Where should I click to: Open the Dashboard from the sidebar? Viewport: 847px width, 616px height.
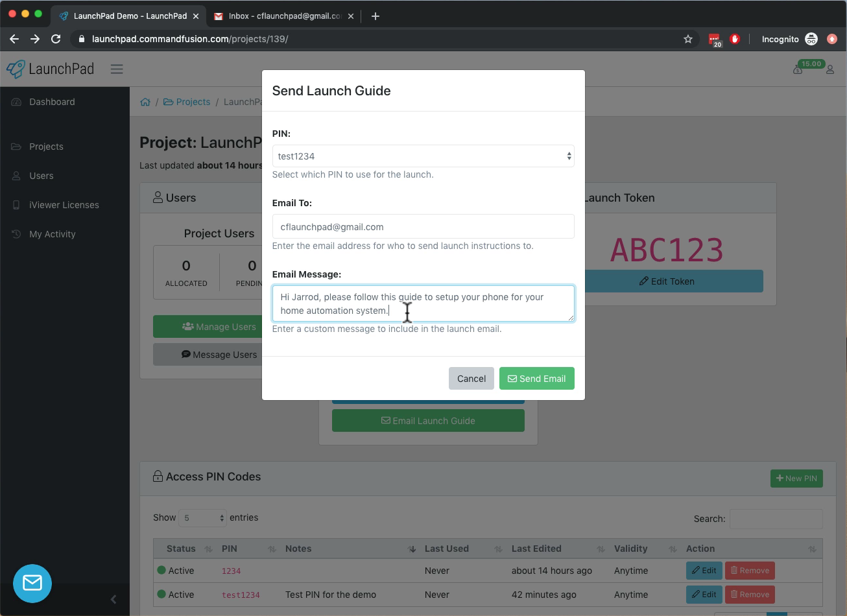pos(52,102)
